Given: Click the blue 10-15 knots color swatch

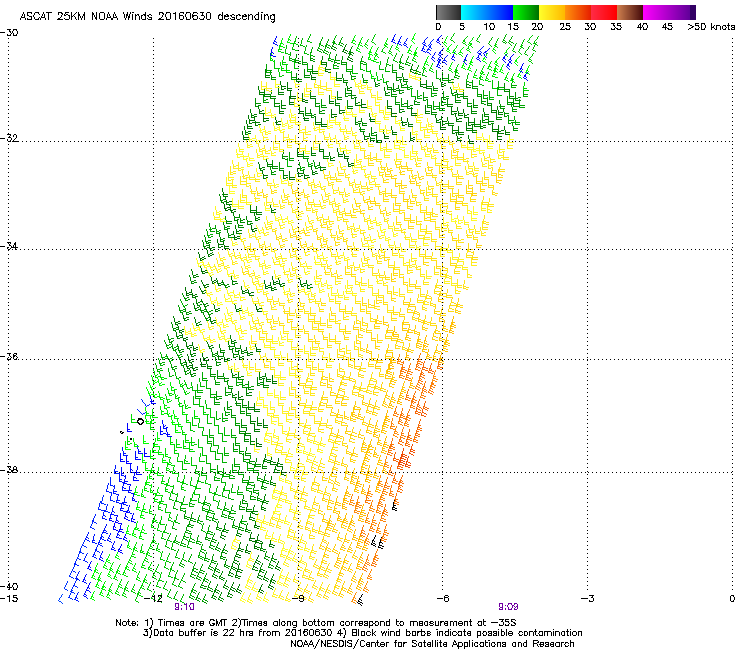Looking at the screenshot, I should (500, 12).
